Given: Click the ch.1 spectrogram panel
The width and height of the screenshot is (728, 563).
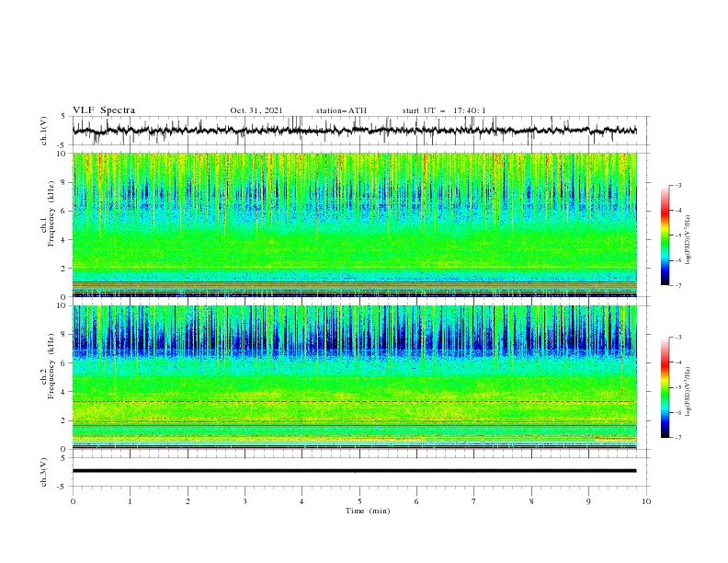Looking at the screenshot, I should 355,224.
